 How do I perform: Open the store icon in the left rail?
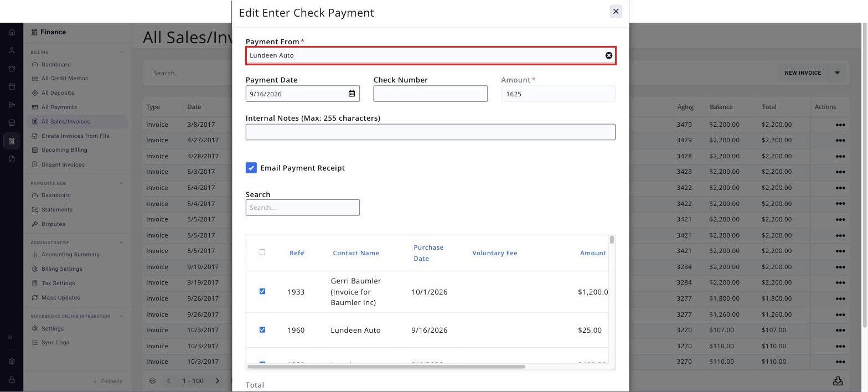(x=12, y=122)
